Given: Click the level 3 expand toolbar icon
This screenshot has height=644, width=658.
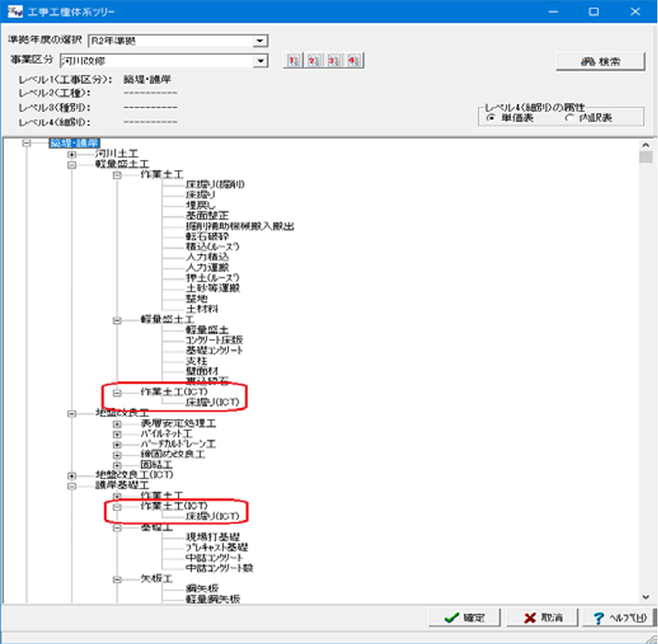Looking at the screenshot, I should click(x=334, y=61).
